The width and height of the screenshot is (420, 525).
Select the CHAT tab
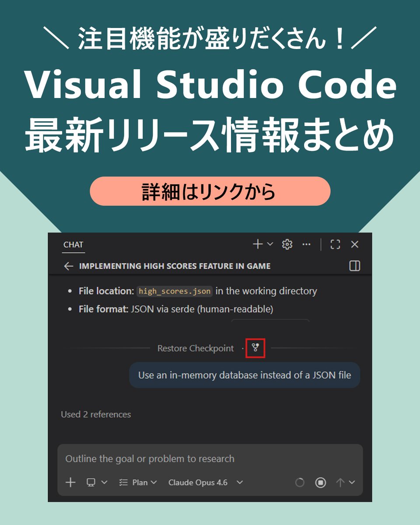(x=73, y=245)
